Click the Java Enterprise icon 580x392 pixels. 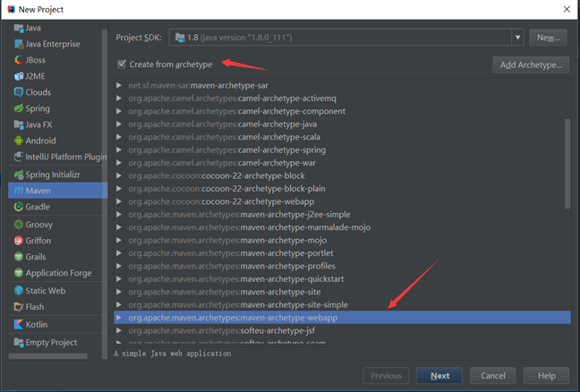pyautogui.click(x=19, y=44)
